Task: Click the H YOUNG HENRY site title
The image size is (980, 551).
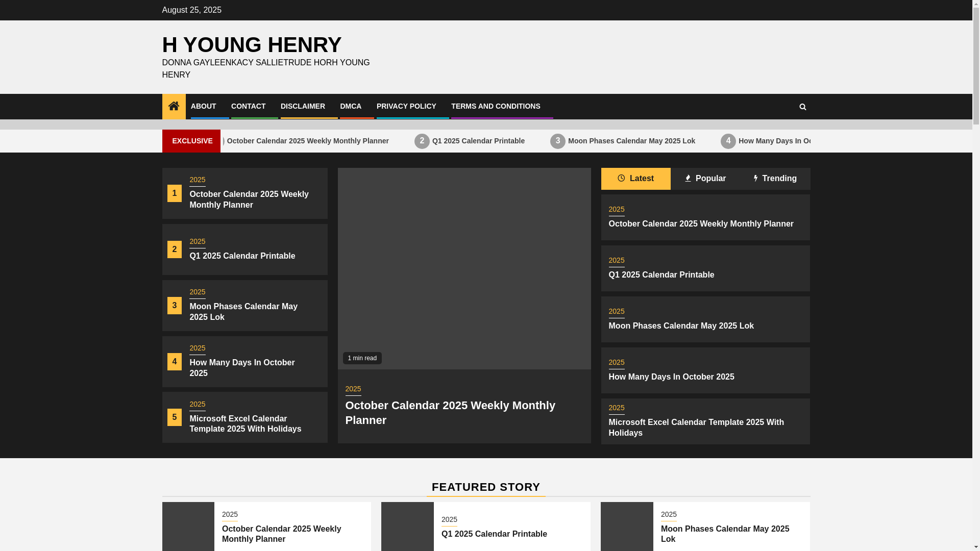Action: tap(252, 45)
